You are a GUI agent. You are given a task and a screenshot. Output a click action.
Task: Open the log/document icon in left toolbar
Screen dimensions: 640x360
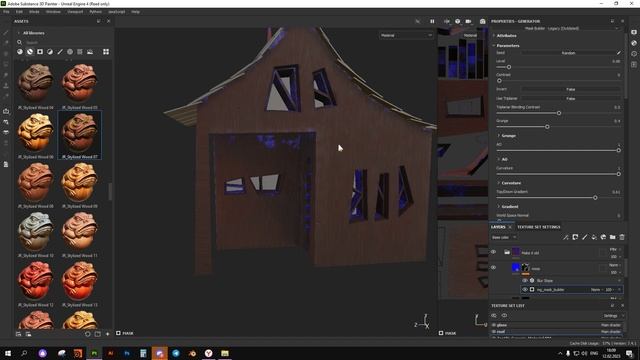[6, 164]
